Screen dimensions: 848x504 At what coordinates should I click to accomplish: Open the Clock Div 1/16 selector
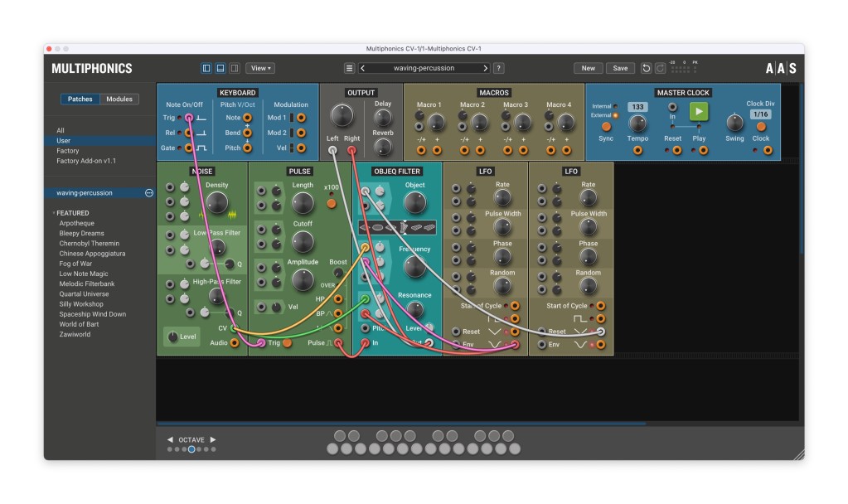point(760,114)
